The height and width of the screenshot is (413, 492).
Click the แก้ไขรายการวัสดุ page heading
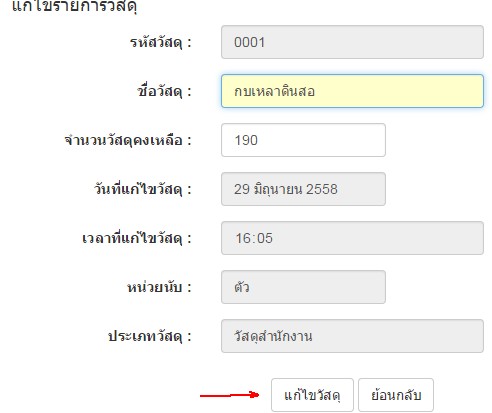click(74, 6)
